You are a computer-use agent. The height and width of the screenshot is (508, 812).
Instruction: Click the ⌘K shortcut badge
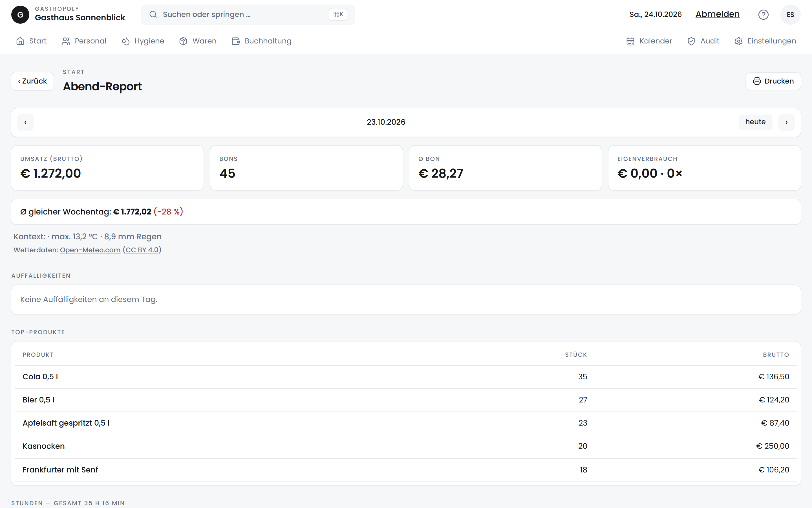[x=338, y=14]
